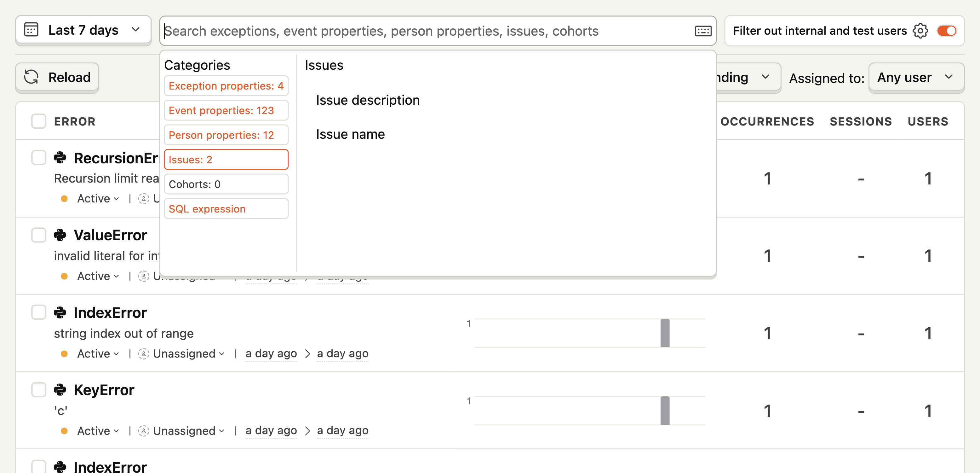Select Person properties: 12 category
Image resolution: width=980 pixels, height=473 pixels.
(226, 135)
